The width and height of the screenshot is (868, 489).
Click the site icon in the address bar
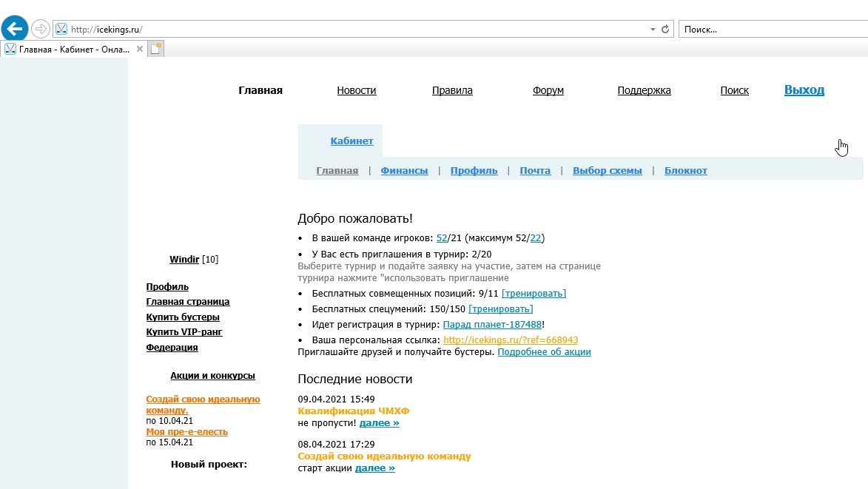pos(61,30)
